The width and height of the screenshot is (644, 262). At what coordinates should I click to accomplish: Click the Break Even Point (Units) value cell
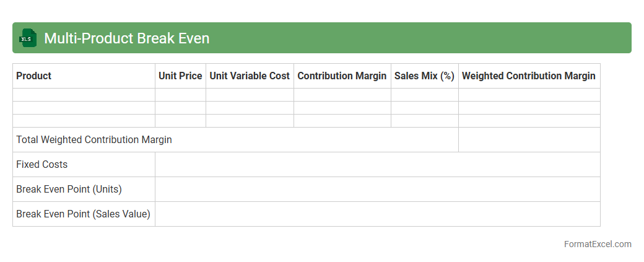coord(377,189)
